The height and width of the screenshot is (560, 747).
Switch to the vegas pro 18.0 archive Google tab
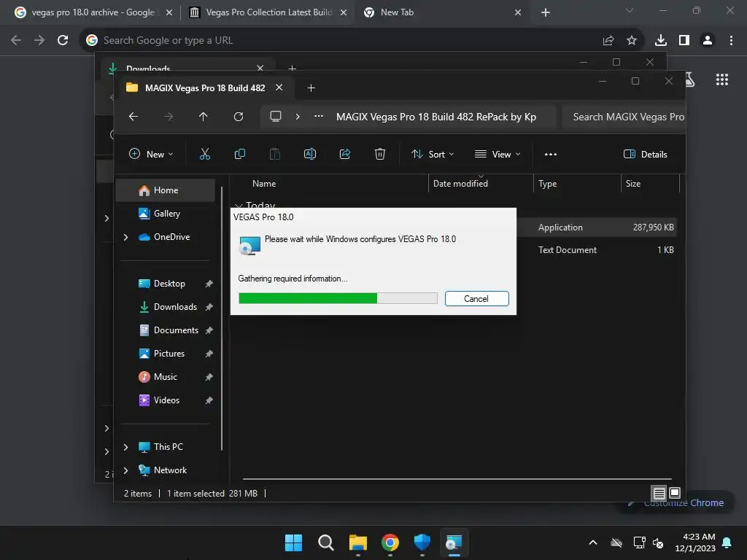pyautogui.click(x=93, y=12)
